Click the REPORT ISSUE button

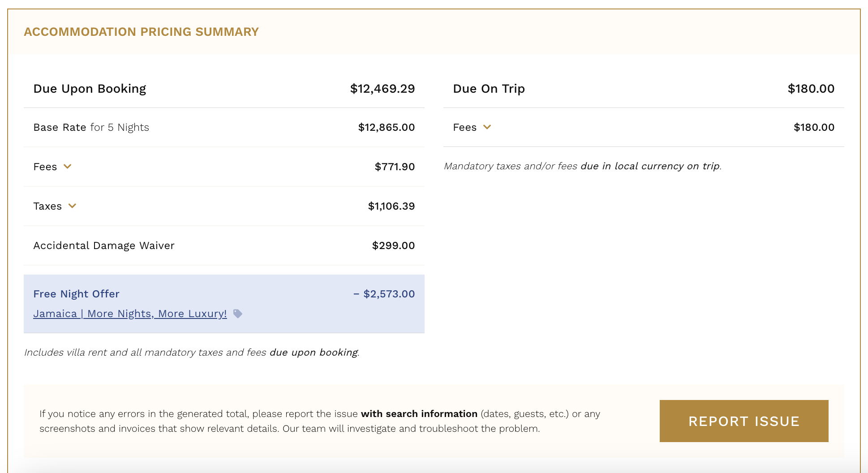(744, 421)
